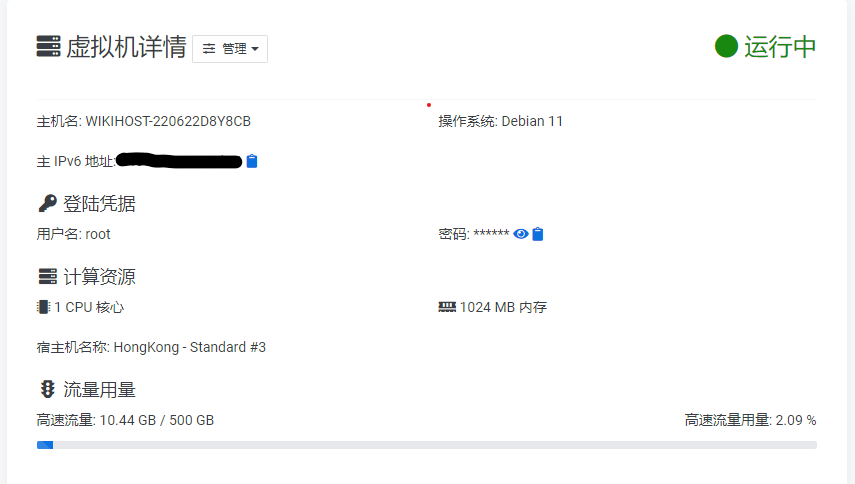Click the high-speed traffic usage progress bar
Image resolution: width=855 pixels, height=484 pixels.
click(426, 445)
